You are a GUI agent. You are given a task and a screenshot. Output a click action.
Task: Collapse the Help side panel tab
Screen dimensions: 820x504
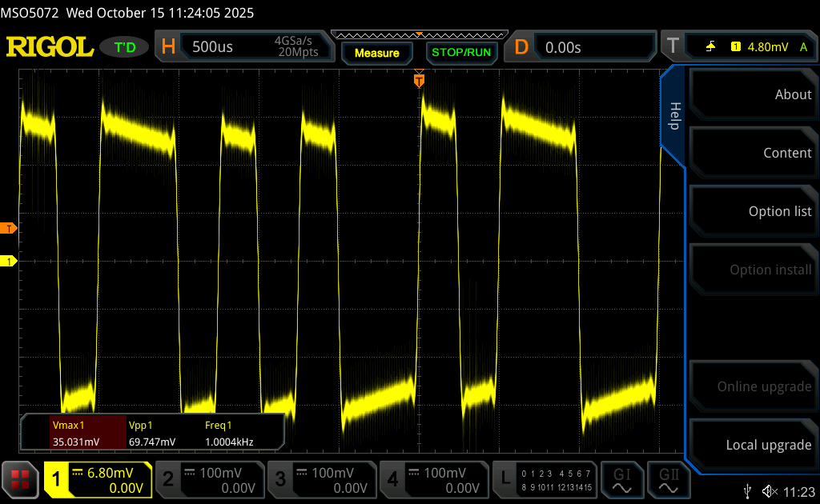pos(674,116)
